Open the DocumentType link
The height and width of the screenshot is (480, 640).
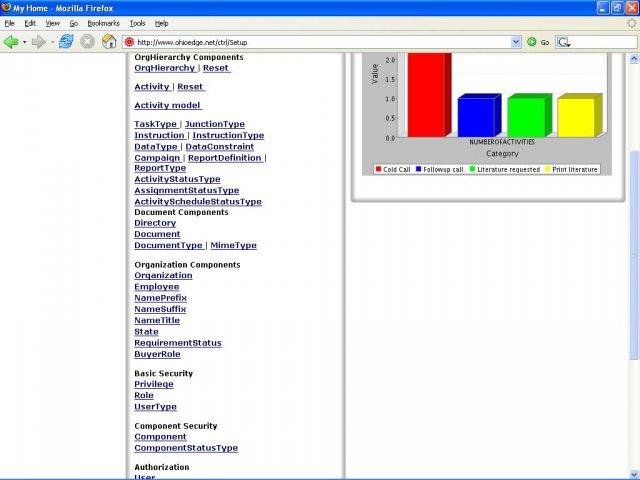pos(169,246)
